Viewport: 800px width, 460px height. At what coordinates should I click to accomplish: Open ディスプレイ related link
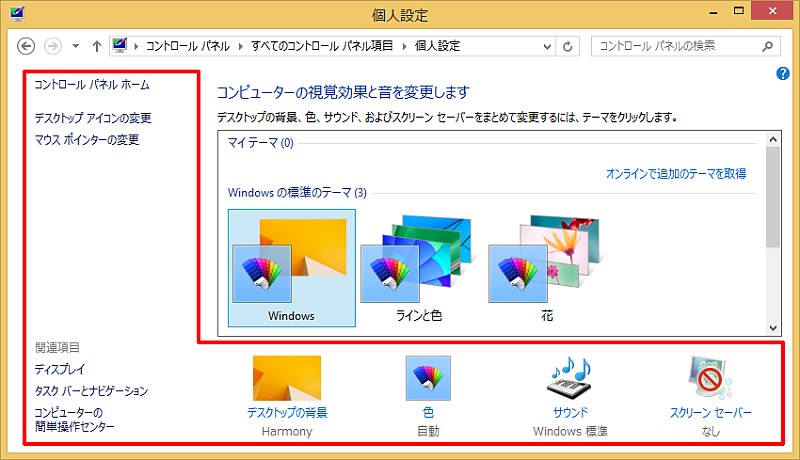click(x=60, y=369)
